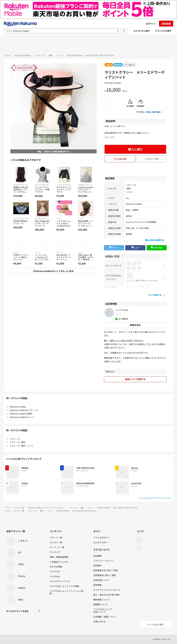Click the help icon beside クレジットカード

(x=164, y=265)
